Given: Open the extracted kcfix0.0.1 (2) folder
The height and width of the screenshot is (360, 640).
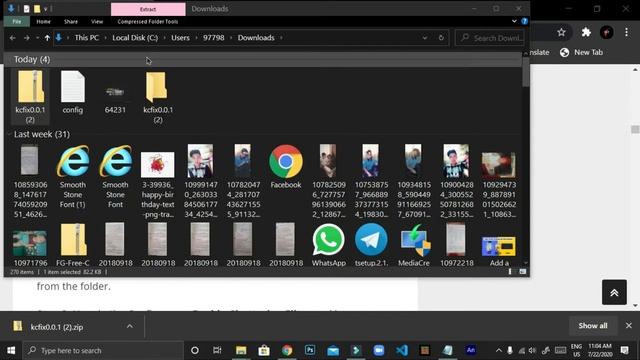Looking at the screenshot, I should (158, 97).
